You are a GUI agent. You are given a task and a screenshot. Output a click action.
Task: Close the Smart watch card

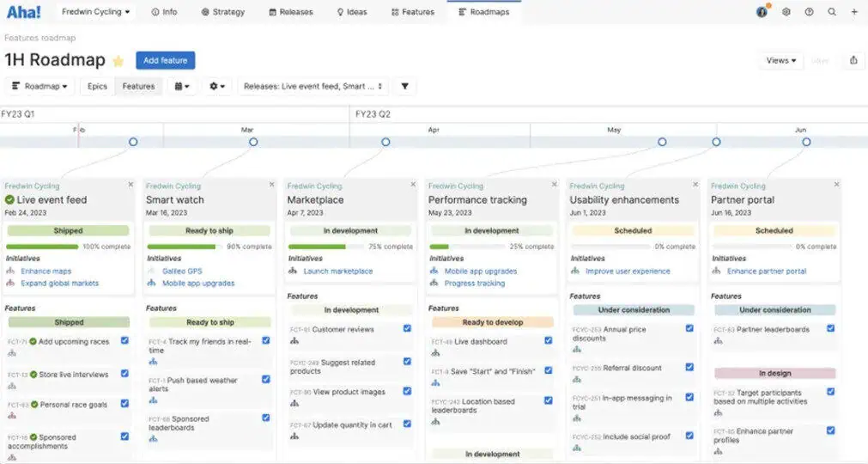coord(272,185)
